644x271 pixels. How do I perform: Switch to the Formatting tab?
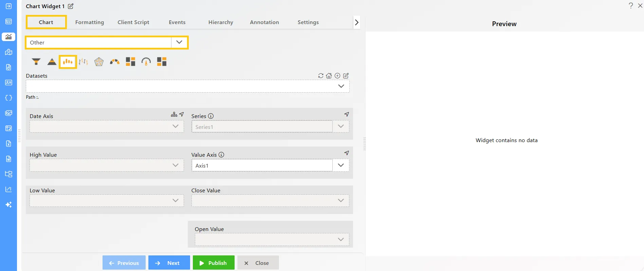point(90,22)
